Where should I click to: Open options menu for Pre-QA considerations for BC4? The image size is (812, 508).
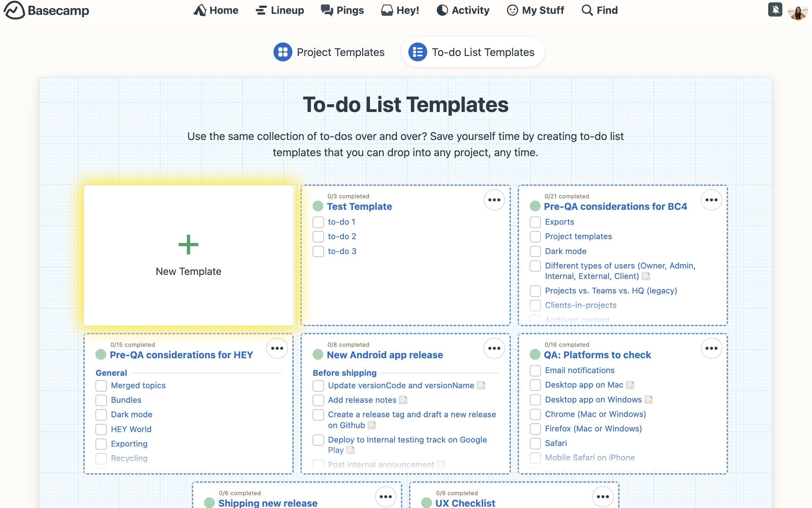pos(711,200)
